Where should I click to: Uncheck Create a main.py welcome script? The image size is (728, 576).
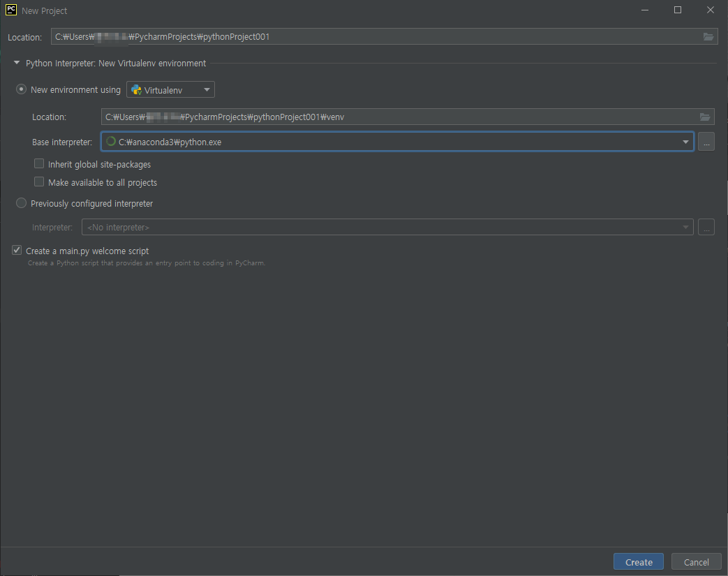pyautogui.click(x=17, y=251)
